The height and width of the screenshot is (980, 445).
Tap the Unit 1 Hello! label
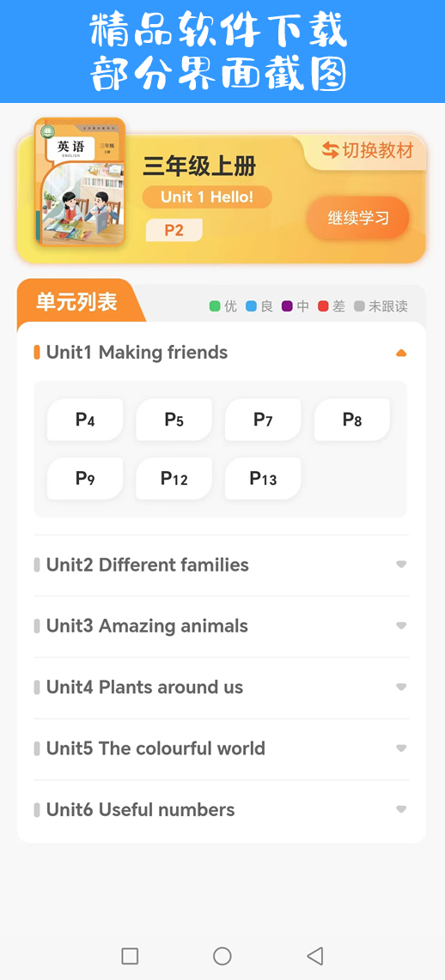[x=207, y=197]
